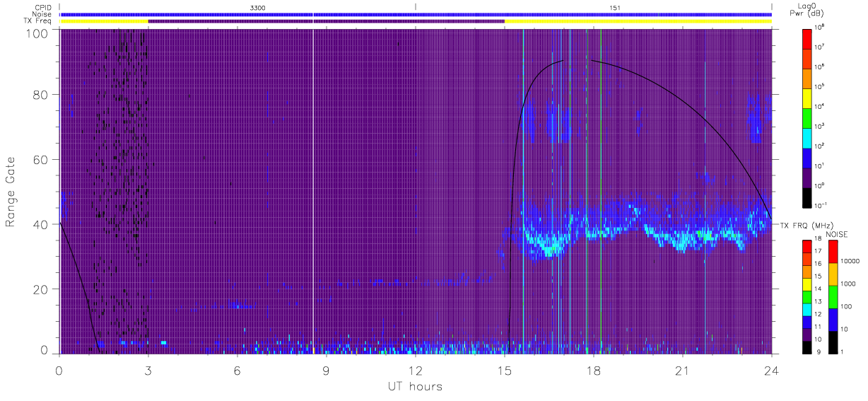Select blue power segment between 10^1 and 10^2
The width and height of the screenshot is (868, 401).
tap(808, 157)
